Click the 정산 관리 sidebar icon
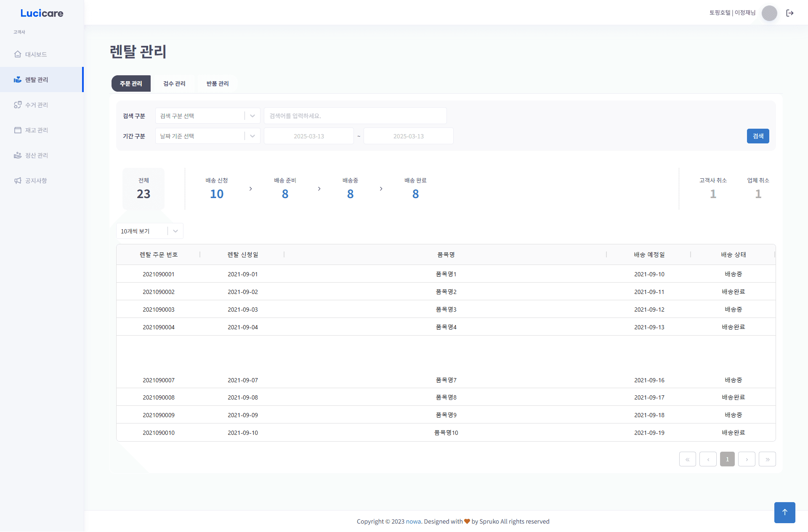The image size is (808, 532). [x=18, y=155]
